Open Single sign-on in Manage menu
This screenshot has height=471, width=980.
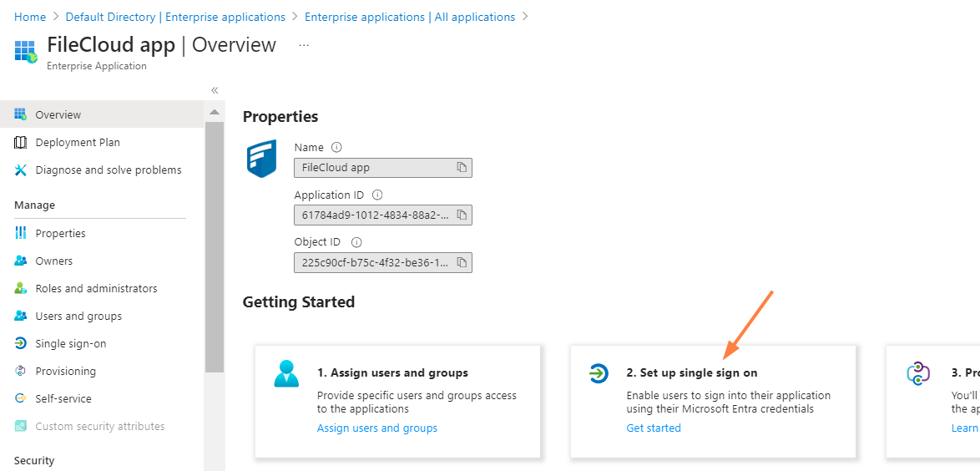(x=70, y=343)
